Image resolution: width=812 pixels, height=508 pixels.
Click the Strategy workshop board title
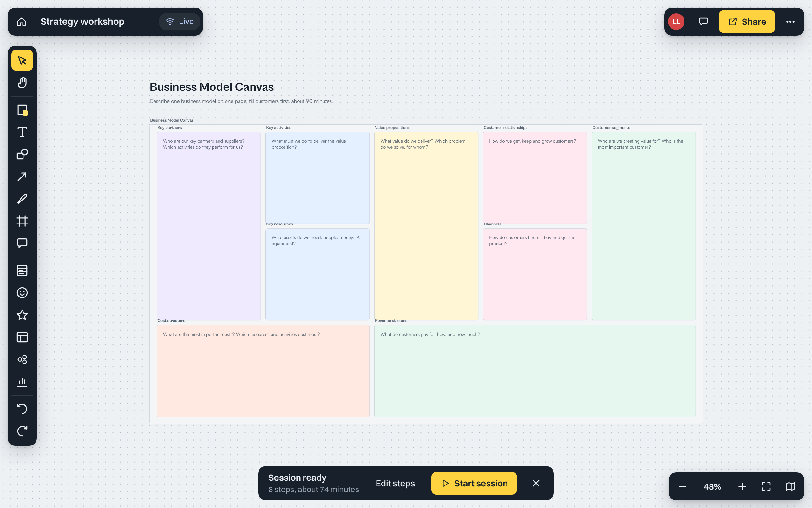click(x=82, y=22)
